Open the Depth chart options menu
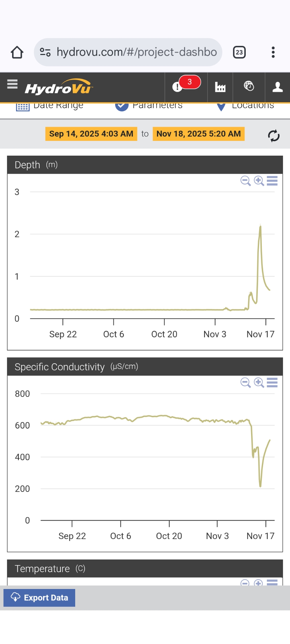Viewport: 290px width, 644px height. tap(272, 181)
